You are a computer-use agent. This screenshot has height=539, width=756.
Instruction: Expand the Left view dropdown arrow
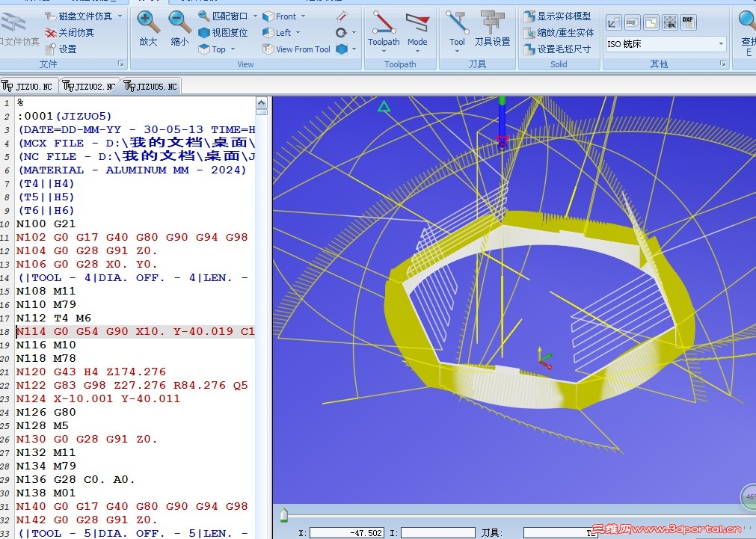point(298,33)
